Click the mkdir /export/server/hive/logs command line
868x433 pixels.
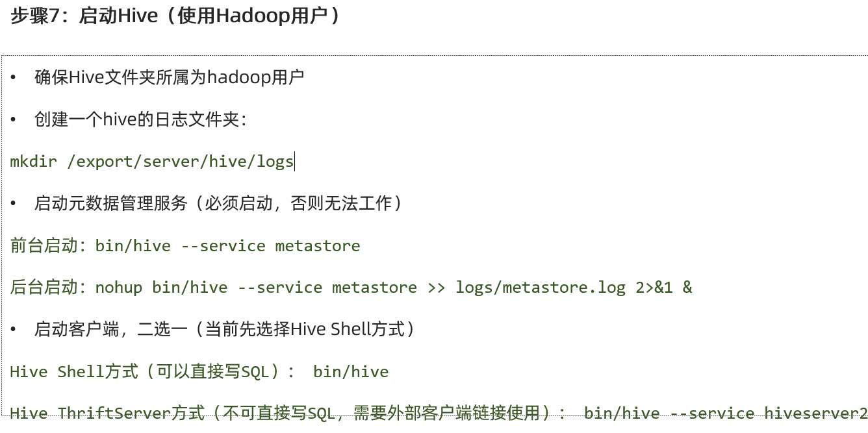click(x=152, y=161)
